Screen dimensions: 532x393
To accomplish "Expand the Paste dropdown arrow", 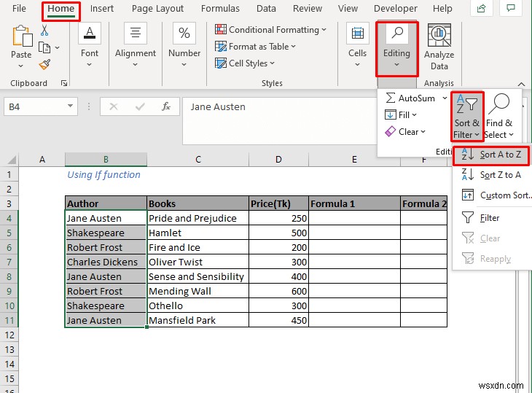I will (20, 66).
